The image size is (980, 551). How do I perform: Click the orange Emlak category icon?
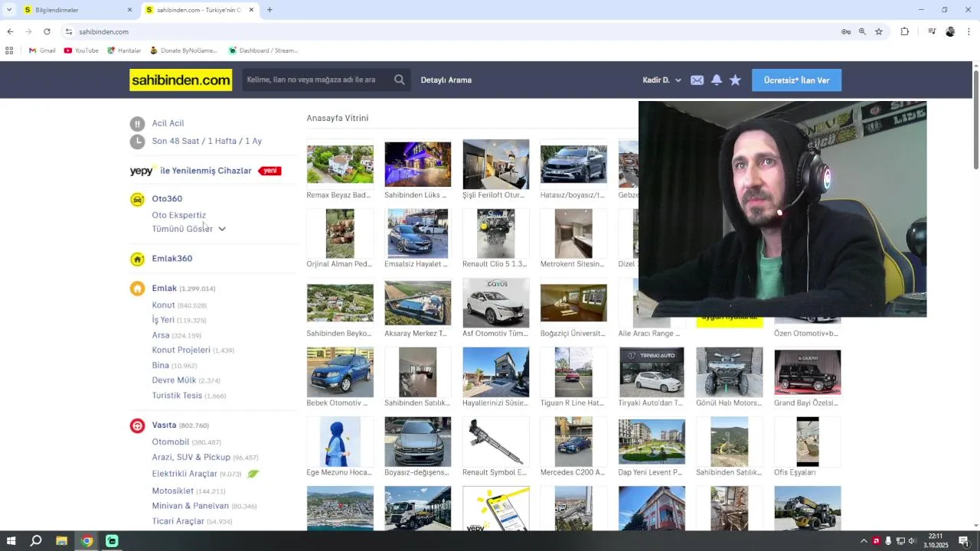tap(137, 289)
